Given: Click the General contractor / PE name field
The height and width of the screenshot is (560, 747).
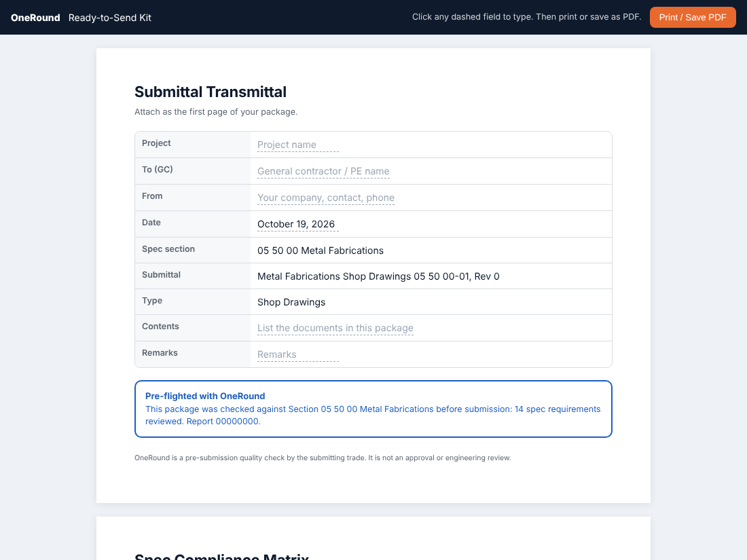Looking at the screenshot, I should click(323, 172).
